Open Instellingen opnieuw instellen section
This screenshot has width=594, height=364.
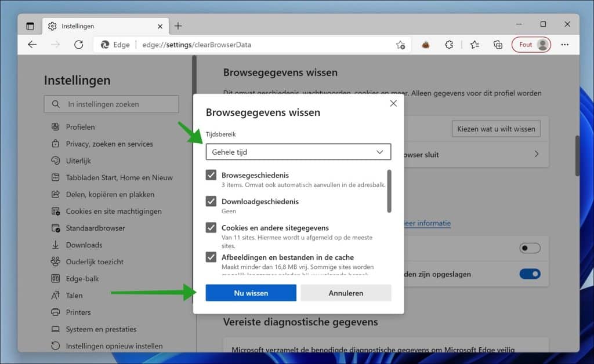[114, 346]
